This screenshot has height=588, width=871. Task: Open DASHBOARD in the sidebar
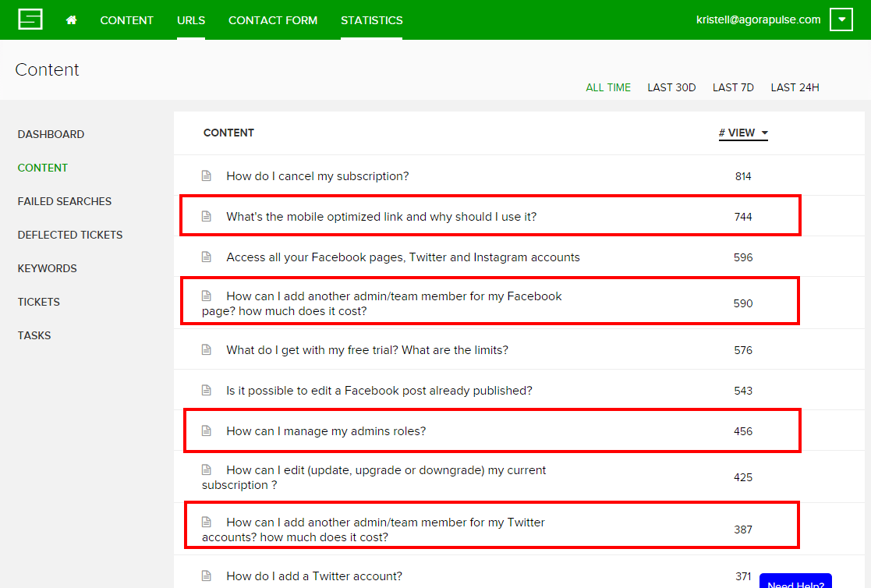51,134
